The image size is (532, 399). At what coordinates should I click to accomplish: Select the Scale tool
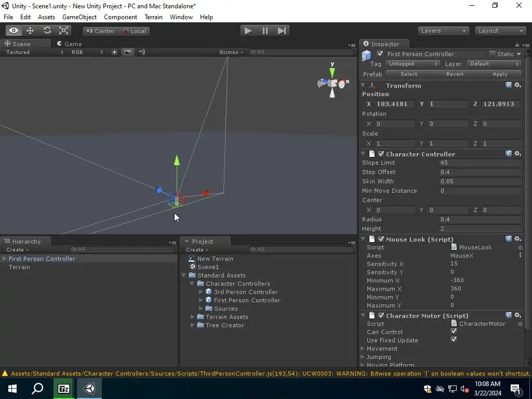63,31
